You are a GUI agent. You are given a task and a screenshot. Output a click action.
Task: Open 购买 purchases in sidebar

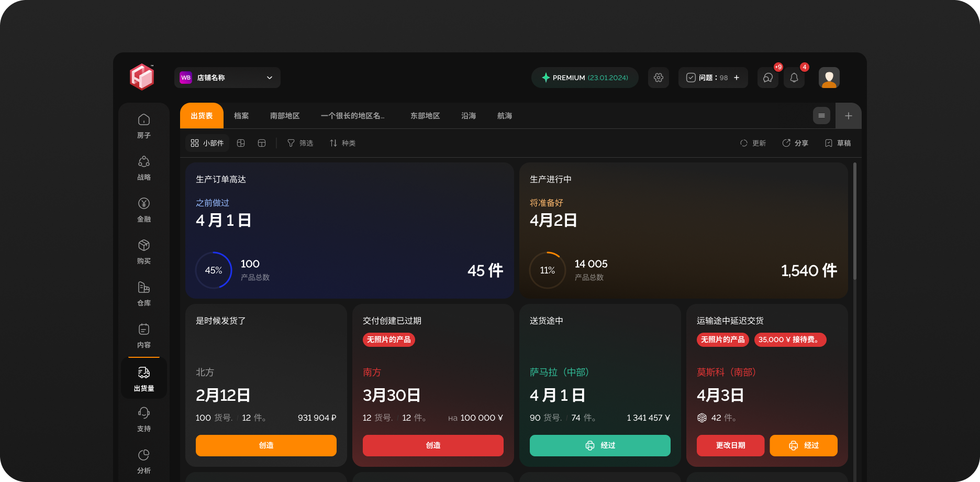(144, 251)
